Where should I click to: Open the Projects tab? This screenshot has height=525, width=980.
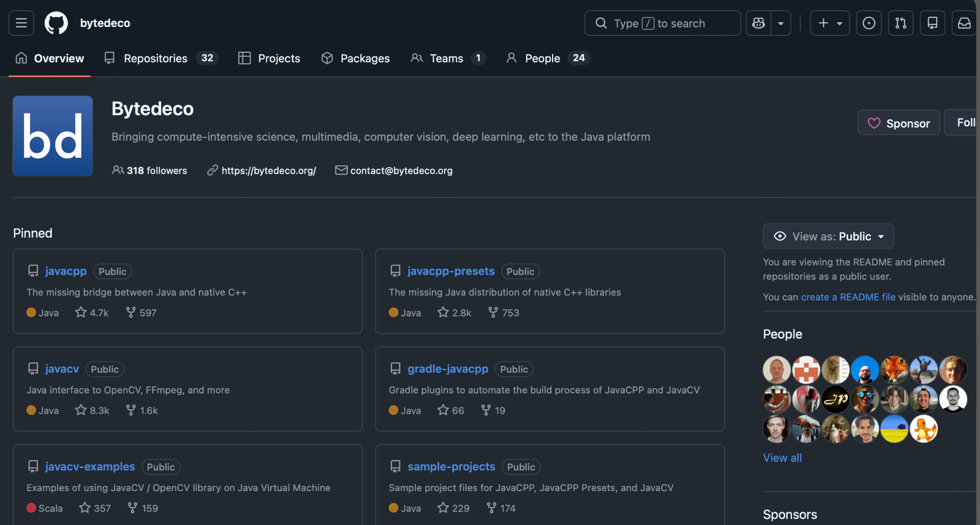(x=269, y=58)
